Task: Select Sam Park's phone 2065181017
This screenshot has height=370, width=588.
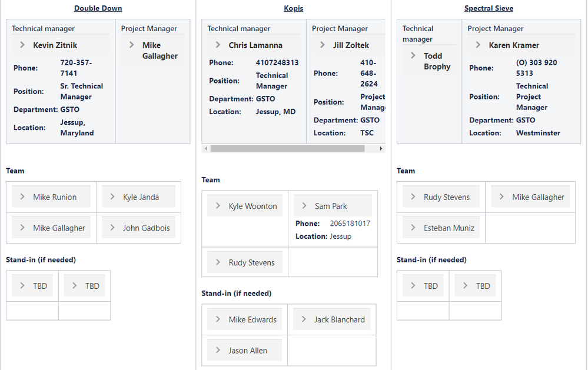Action: tap(350, 224)
